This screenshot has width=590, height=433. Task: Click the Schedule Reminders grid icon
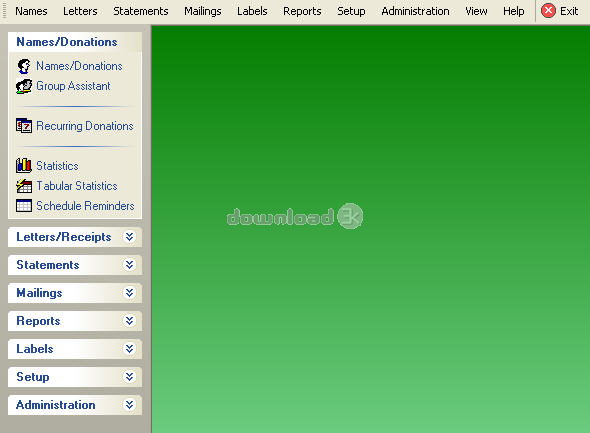click(x=24, y=206)
